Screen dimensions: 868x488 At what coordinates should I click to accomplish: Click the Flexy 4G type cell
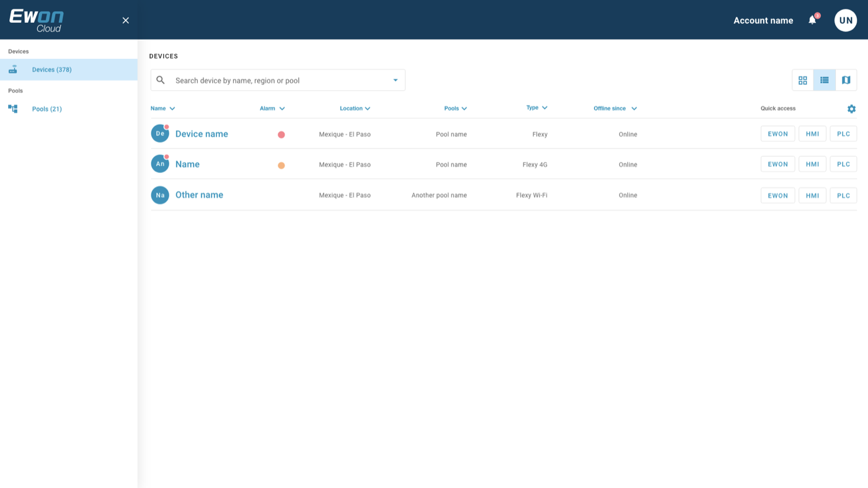[x=535, y=165]
